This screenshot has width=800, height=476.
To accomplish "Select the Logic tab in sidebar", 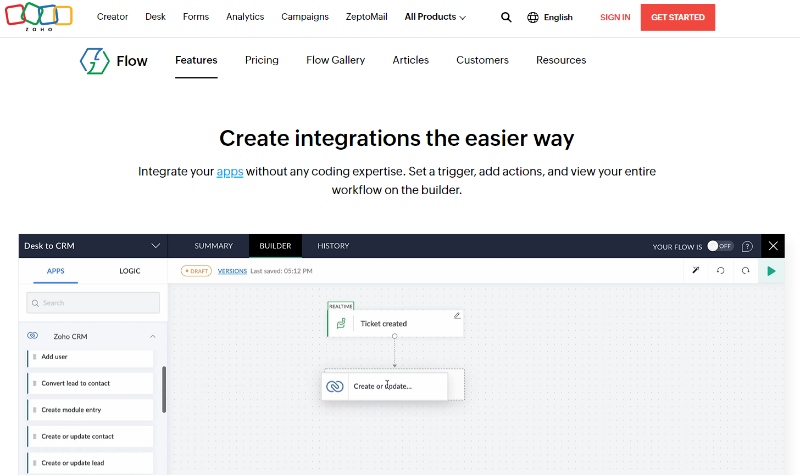I will [x=130, y=271].
